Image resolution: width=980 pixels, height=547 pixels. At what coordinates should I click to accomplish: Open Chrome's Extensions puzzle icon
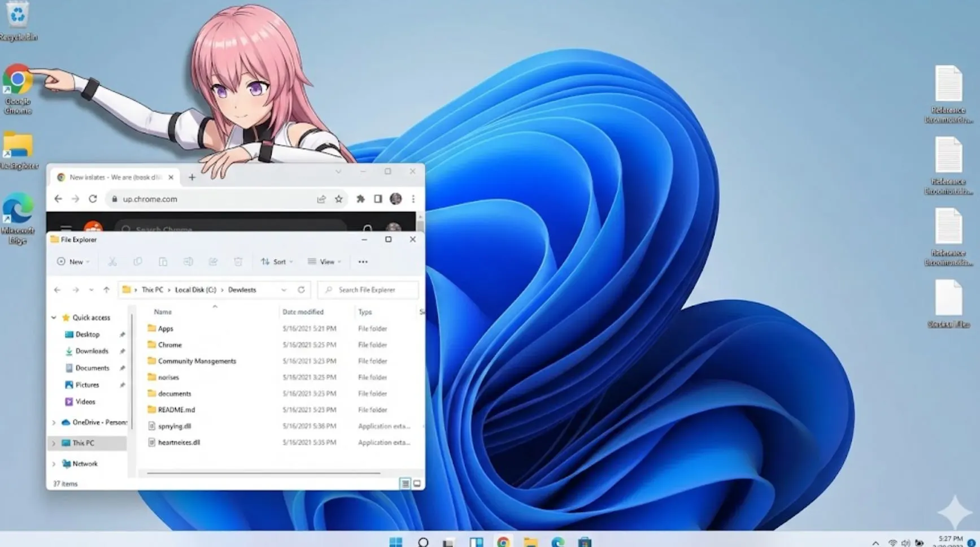click(x=360, y=199)
